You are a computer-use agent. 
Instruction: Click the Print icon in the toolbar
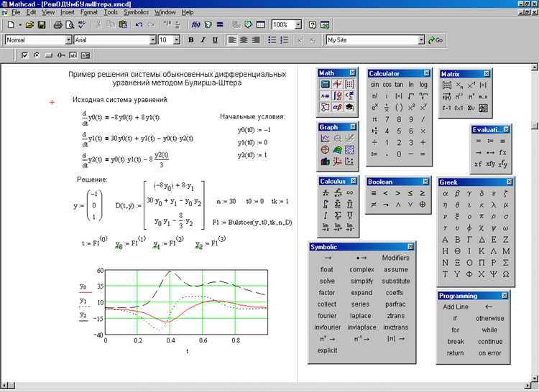(x=57, y=24)
